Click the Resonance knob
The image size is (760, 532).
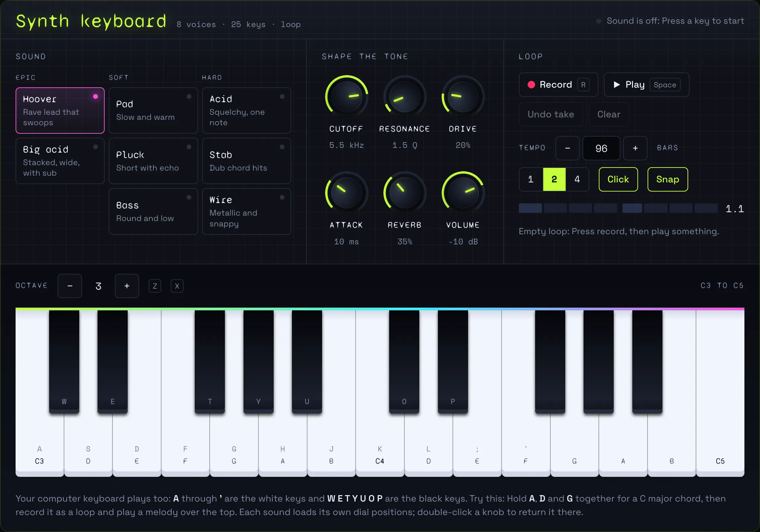pyautogui.click(x=405, y=97)
